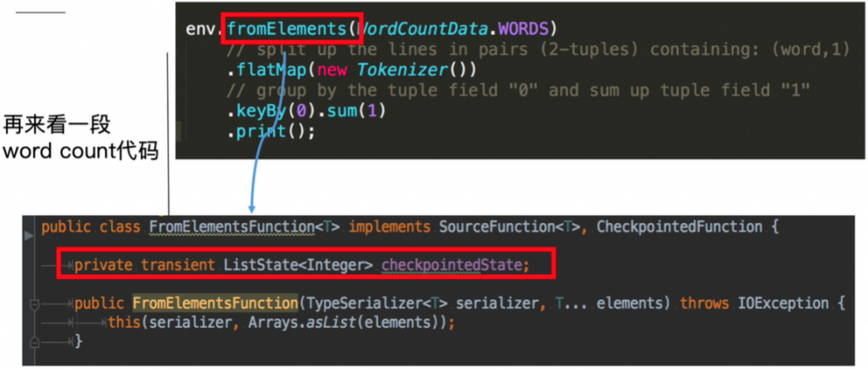Click the elements parameter in the constructor signature
The image size is (868, 369).
pyautogui.click(x=630, y=303)
